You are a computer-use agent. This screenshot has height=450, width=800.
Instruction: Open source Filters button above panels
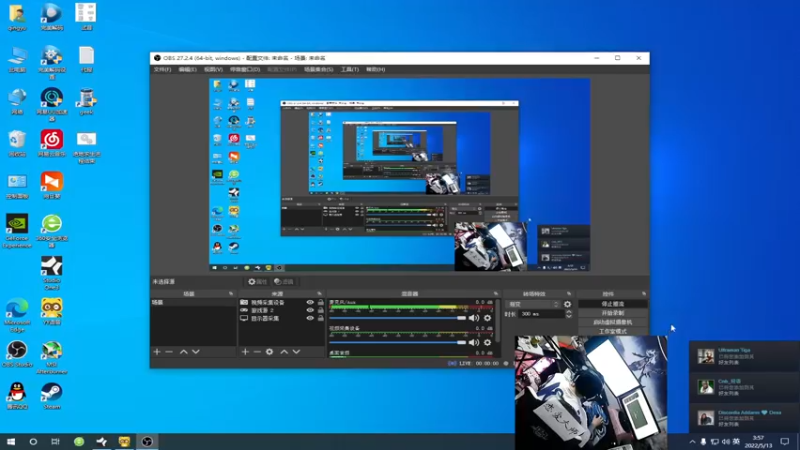point(284,282)
